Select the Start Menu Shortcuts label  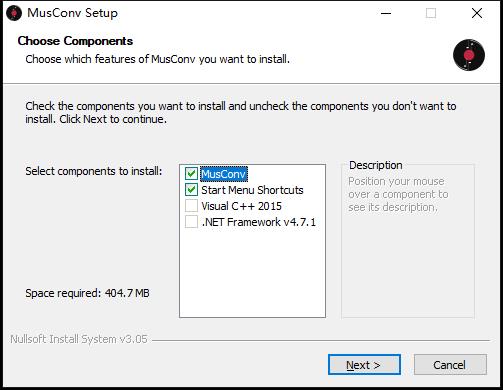pyautogui.click(x=252, y=190)
